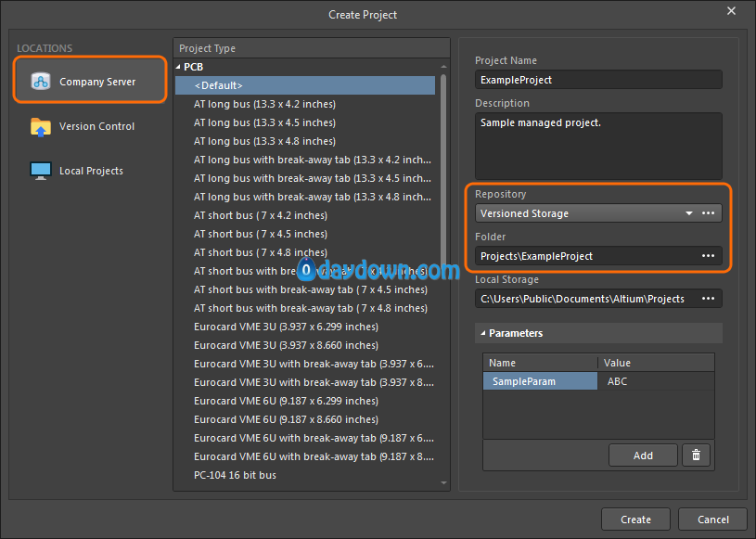Browse server folder using the ellipsis button
Image resolution: width=756 pixels, height=539 pixels.
tap(709, 256)
